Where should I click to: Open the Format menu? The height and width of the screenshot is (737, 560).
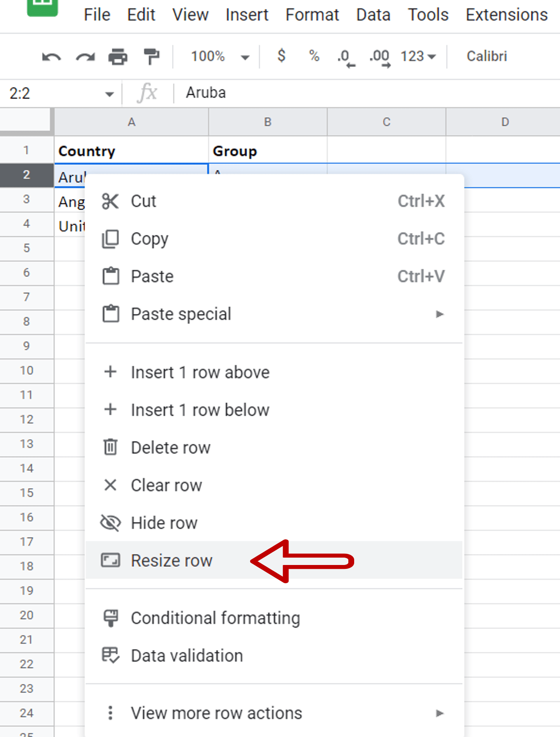[312, 15]
